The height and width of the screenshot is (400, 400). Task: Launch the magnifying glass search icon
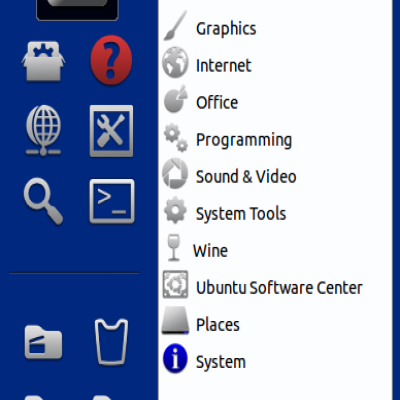(43, 201)
